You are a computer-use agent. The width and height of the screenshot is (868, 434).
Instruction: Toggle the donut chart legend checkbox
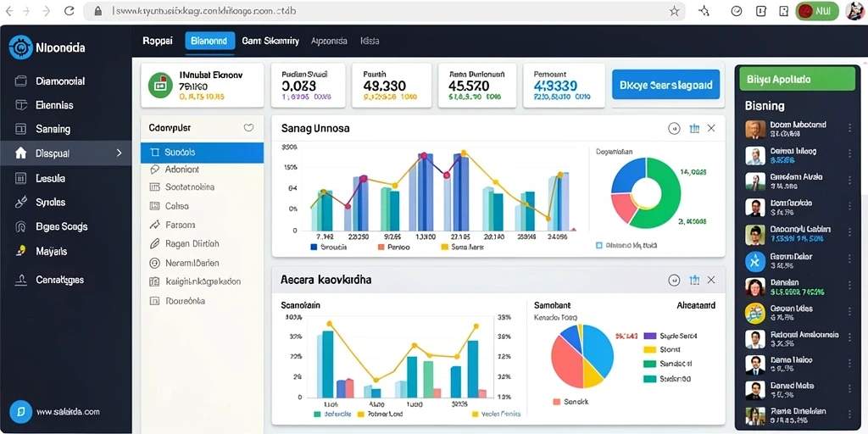(598, 245)
